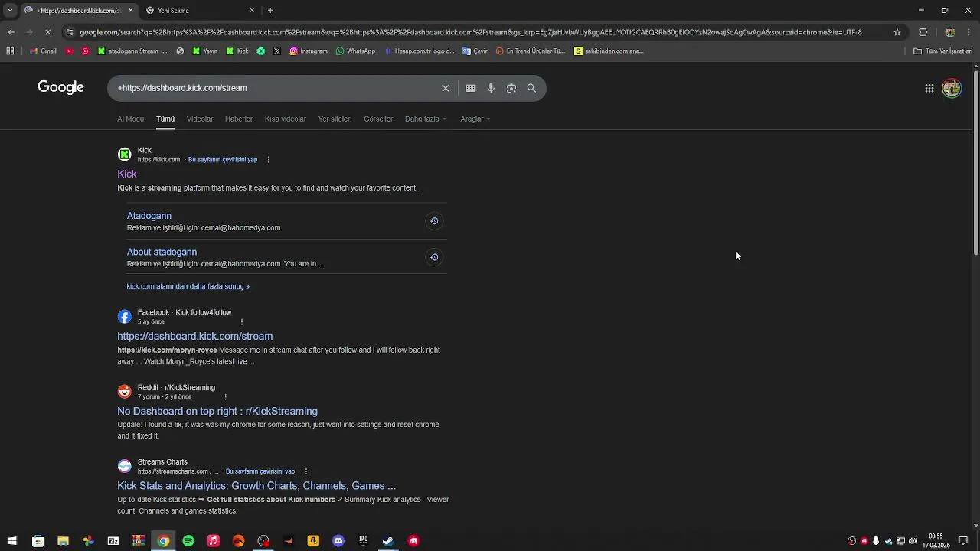The width and height of the screenshot is (980, 551).
Task: Show history icon for About atadogann result
Action: pyautogui.click(x=434, y=257)
